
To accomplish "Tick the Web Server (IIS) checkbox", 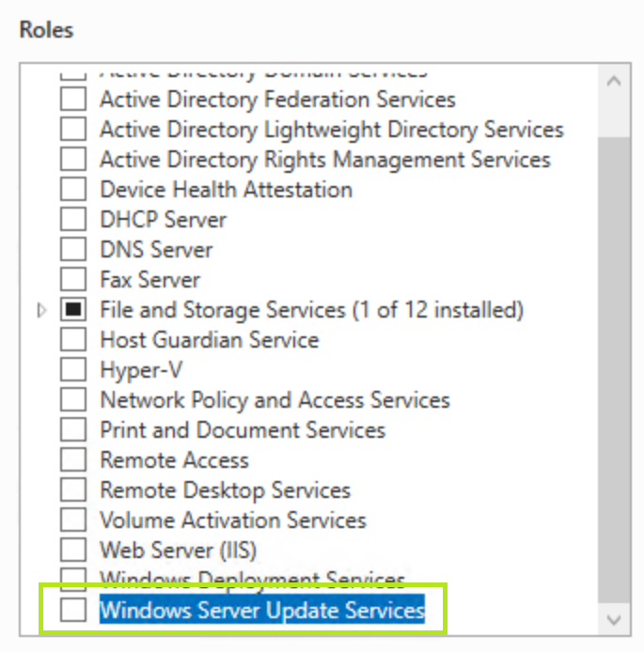I will point(73,551).
